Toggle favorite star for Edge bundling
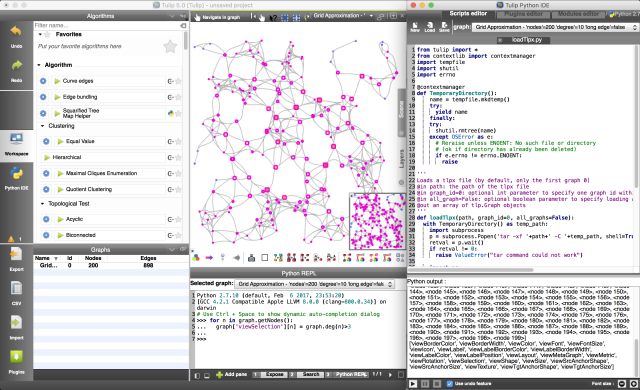Screen dimensions: 640x390 178,97
